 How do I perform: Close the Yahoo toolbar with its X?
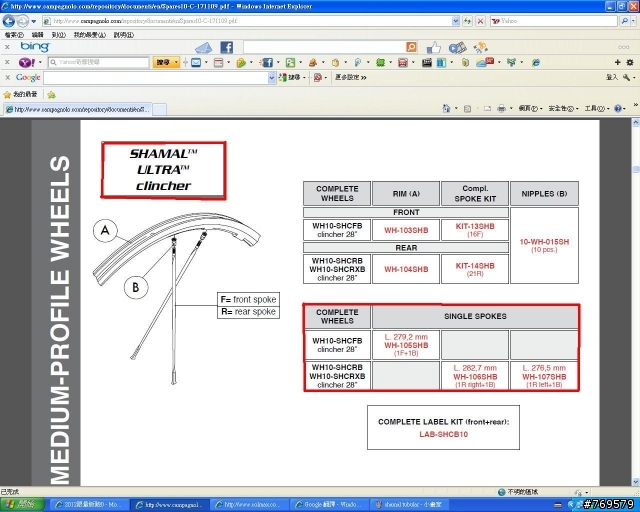coord(7,62)
